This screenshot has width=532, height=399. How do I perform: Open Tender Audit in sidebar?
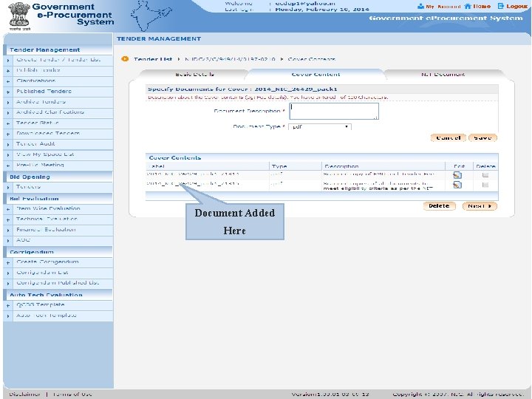[35, 144]
